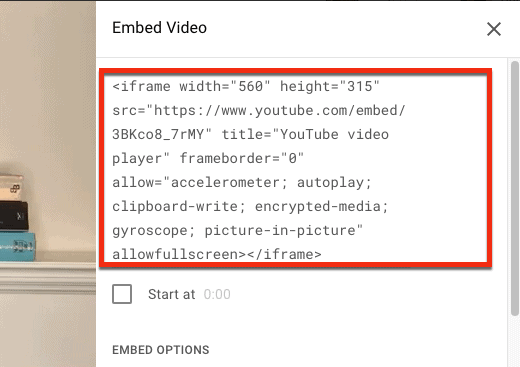Click 'allowfullscreen' in the embed code

coord(177,254)
